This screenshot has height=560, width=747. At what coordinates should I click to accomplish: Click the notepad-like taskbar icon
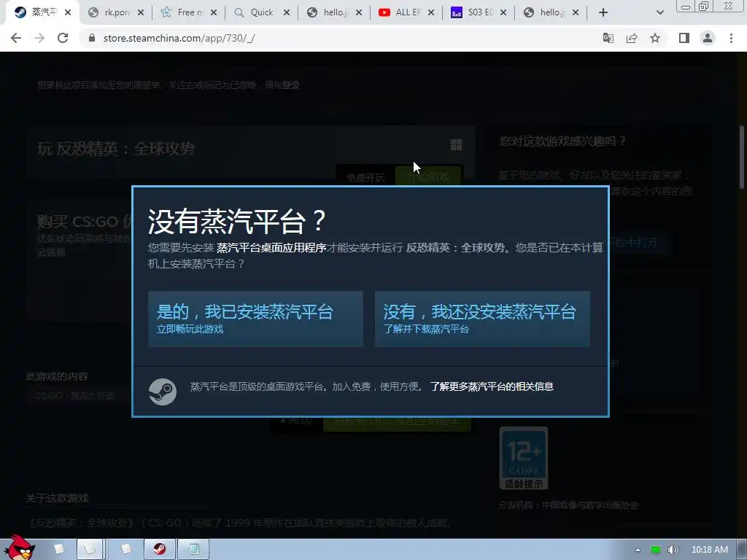pyautogui.click(x=193, y=549)
